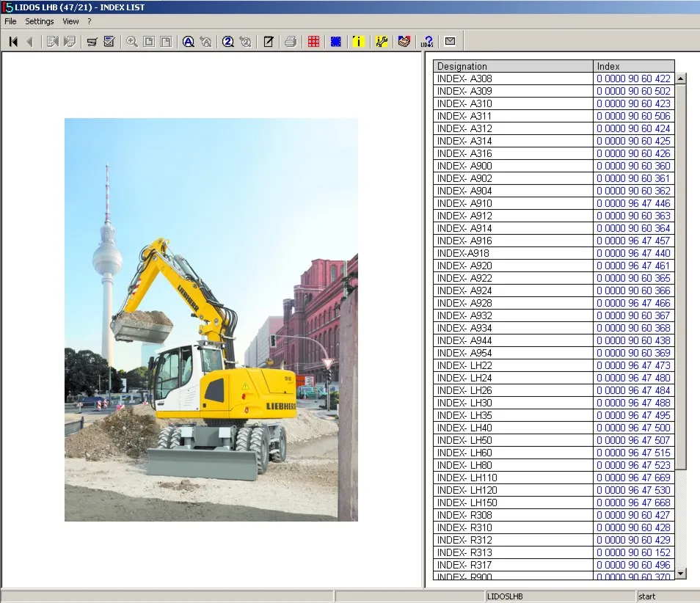
Task: Open the Settings menu
Action: coord(40,21)
